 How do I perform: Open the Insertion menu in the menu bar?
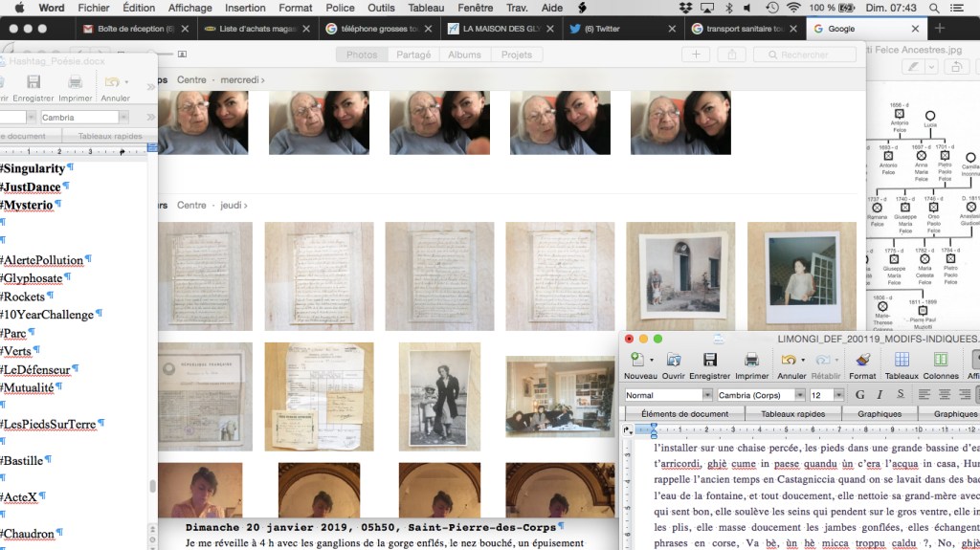tap(245, 8)
